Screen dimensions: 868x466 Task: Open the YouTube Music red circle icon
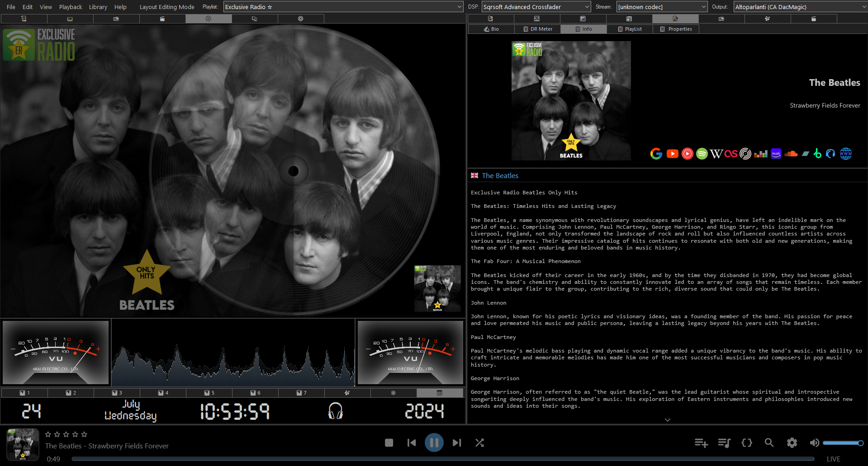point(687,154)
